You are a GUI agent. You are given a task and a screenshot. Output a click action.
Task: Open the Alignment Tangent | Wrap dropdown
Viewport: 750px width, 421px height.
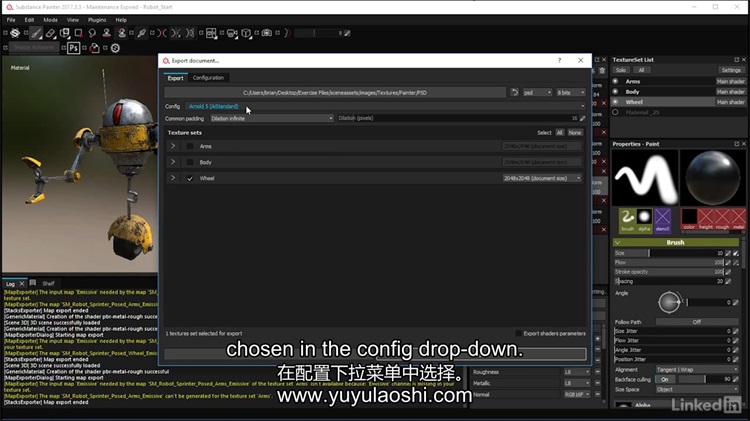pos(697,370)
